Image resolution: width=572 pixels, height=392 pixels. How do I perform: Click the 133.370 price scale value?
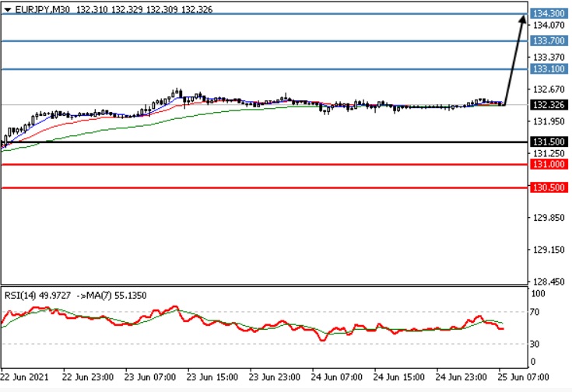coord(549,58)
